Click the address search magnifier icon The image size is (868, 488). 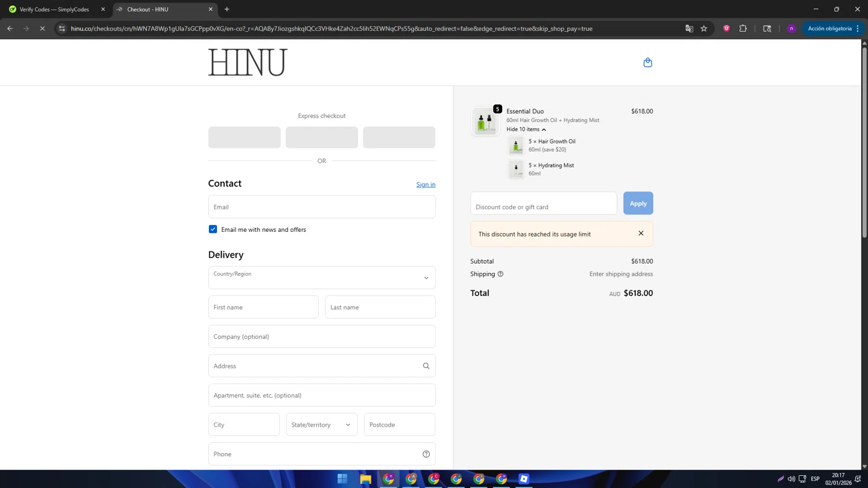coord(426,366)
